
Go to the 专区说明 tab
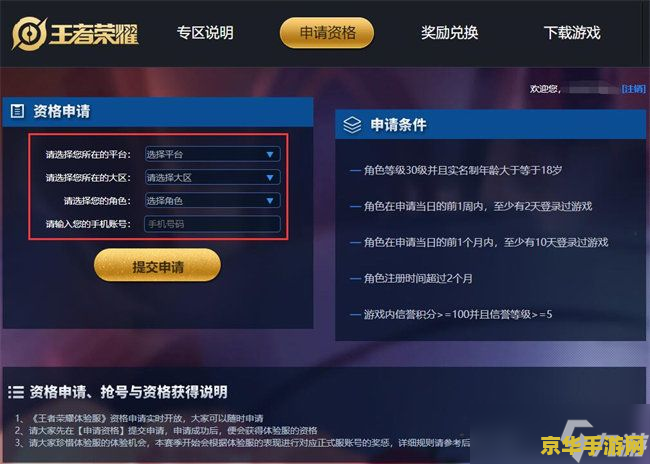tap(205, 33)
